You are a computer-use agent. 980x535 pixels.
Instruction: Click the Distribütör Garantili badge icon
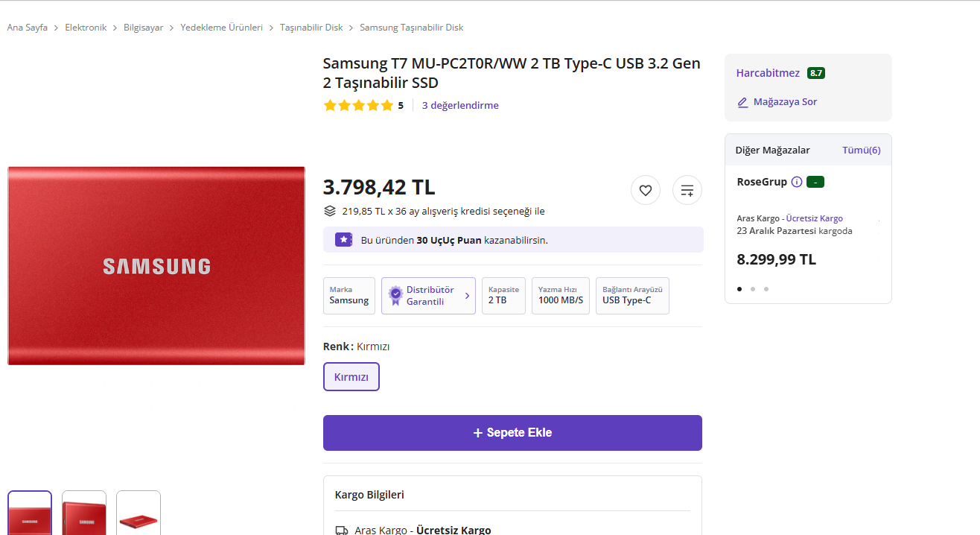(x=395, y=296)
